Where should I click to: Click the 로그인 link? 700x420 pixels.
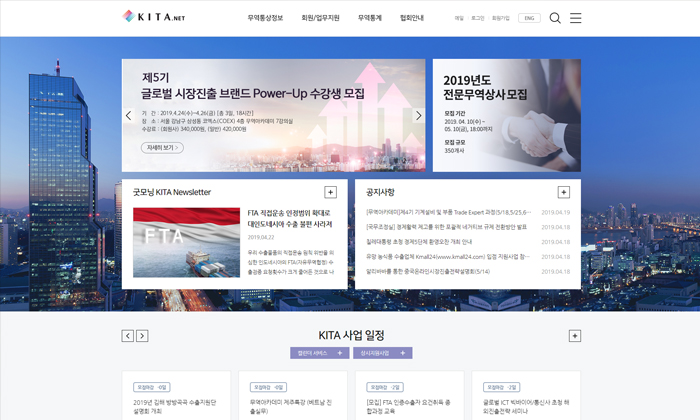click(x=478, y=18)
